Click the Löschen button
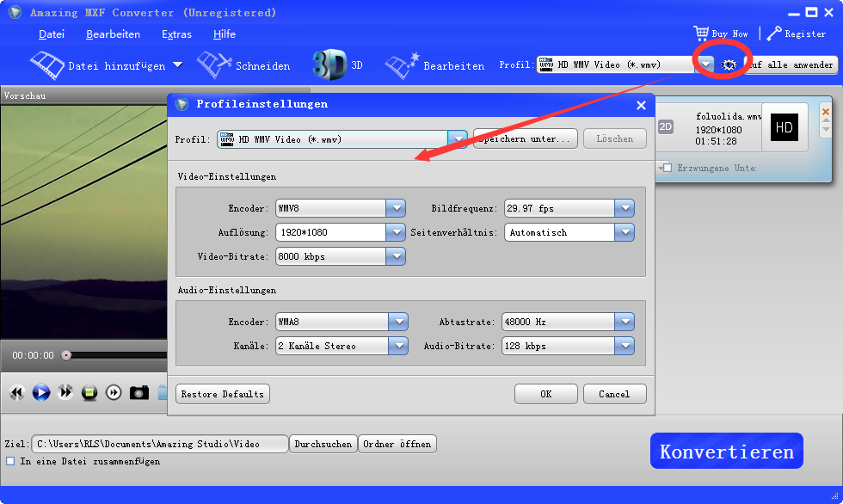The height and width of the screenshot is (504, 843). point(614,138)
